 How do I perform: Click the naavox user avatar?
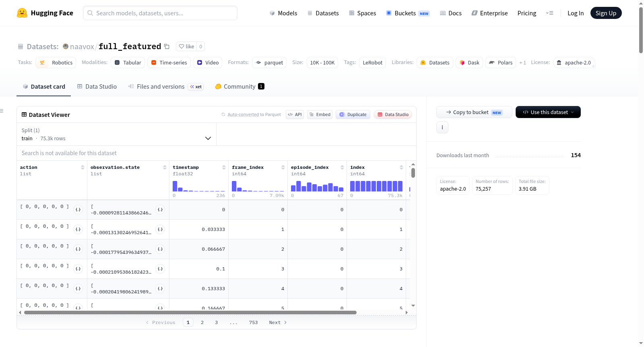(66, 46)
